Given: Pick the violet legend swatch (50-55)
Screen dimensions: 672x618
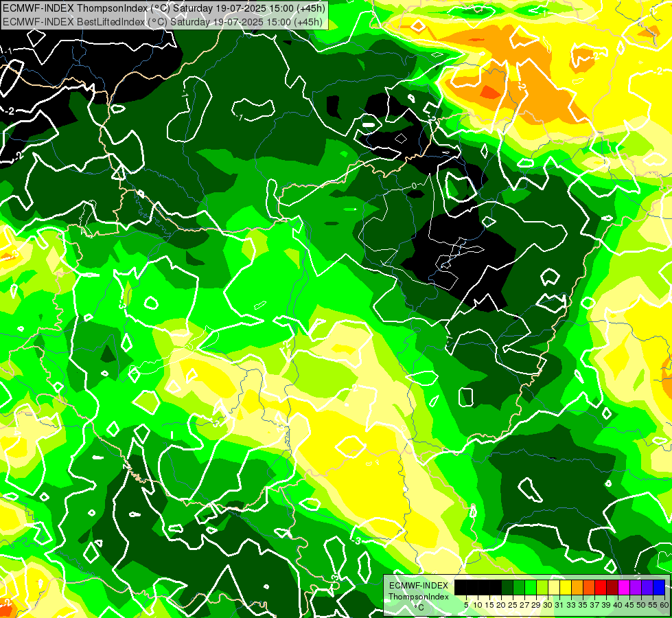Looking at the screenshot, I should pos(647,587).
